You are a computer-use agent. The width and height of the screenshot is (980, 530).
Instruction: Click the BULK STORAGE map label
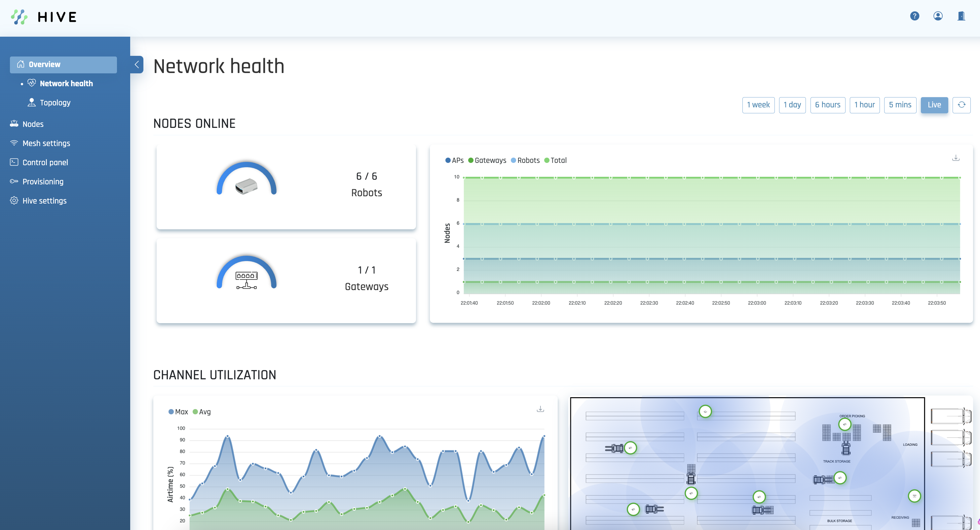[x=839, y=521]
